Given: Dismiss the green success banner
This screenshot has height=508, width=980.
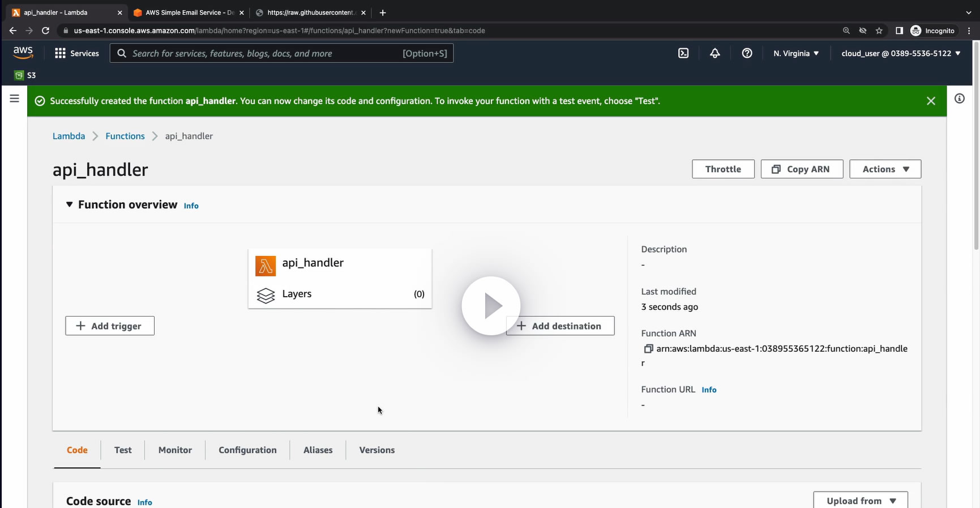Looking at the screenshot, I should point(931,101).
